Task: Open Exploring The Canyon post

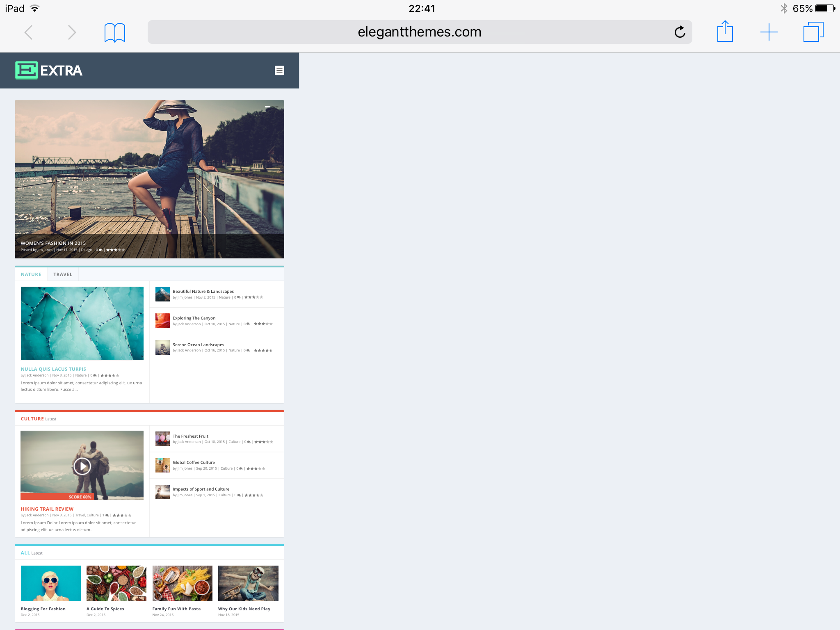Action: pyautogui.click(x=194, y=318)
